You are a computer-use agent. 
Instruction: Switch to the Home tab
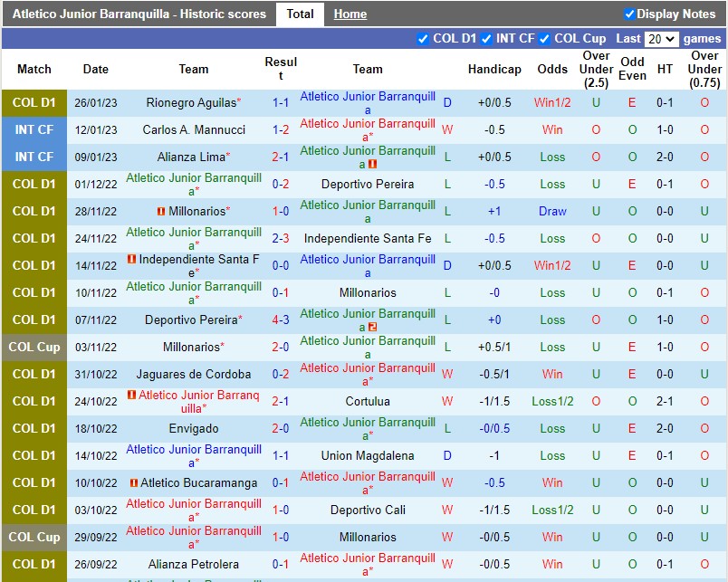(x=350, y=14)
